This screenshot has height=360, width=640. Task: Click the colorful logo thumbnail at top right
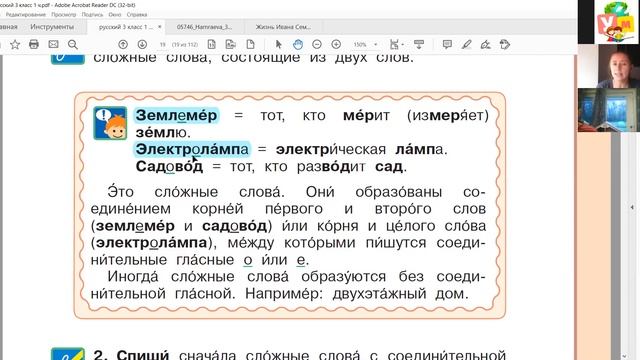click(617, 22)
